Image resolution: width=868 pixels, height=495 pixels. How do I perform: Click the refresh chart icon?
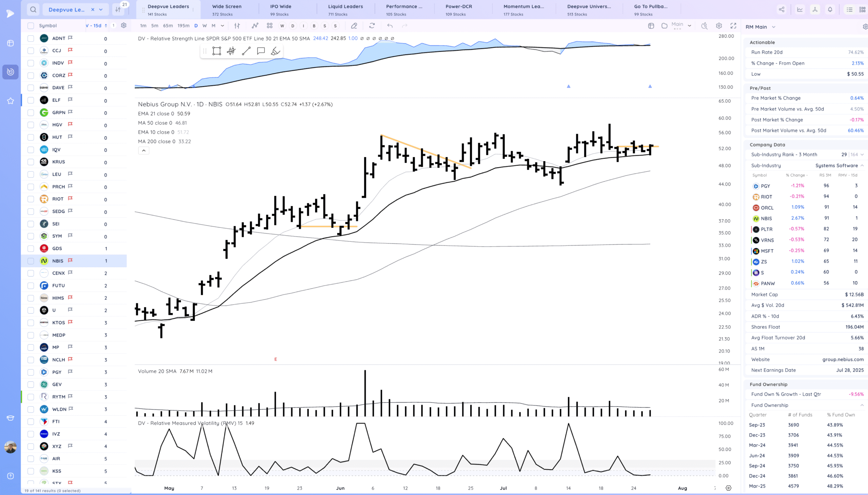point(372,25)
